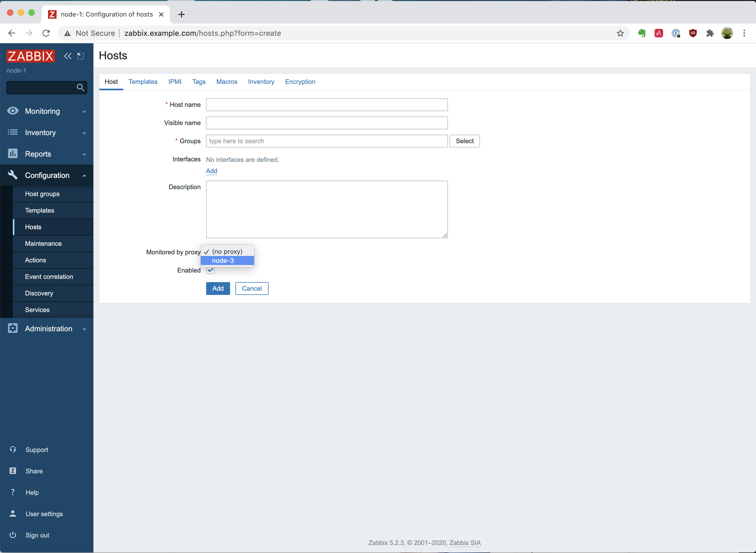Click the Zabbix logo
This screenshot has width=756, height=553.
click(30, 56)
